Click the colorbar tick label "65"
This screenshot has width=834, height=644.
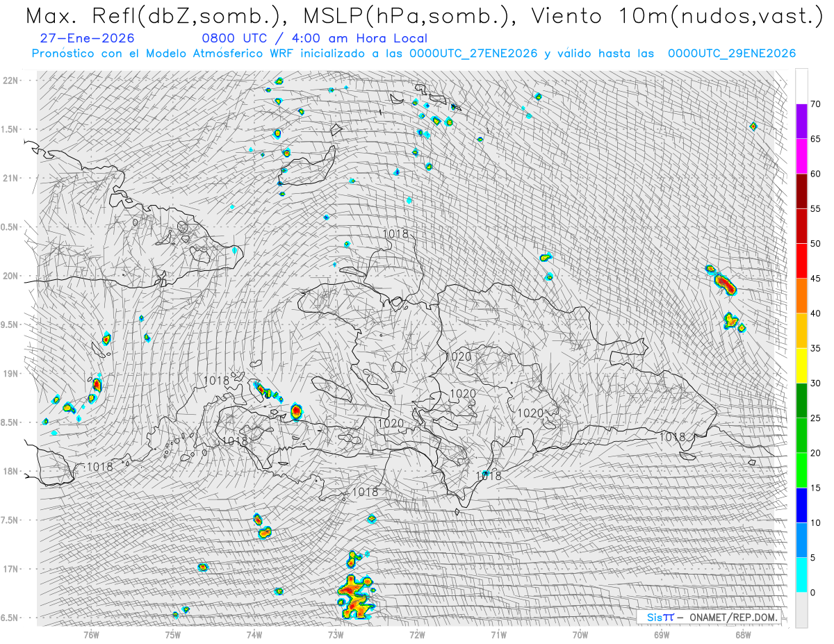point(816,139)
